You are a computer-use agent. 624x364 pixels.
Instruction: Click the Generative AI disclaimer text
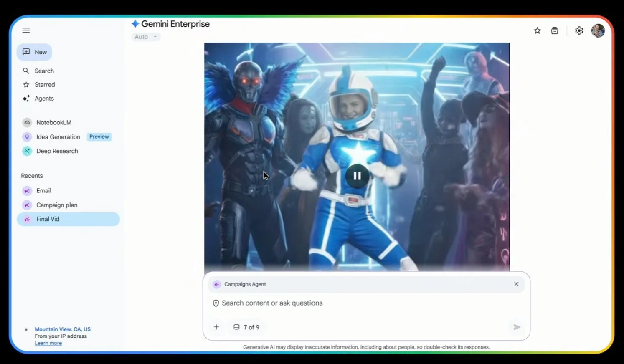366,347
